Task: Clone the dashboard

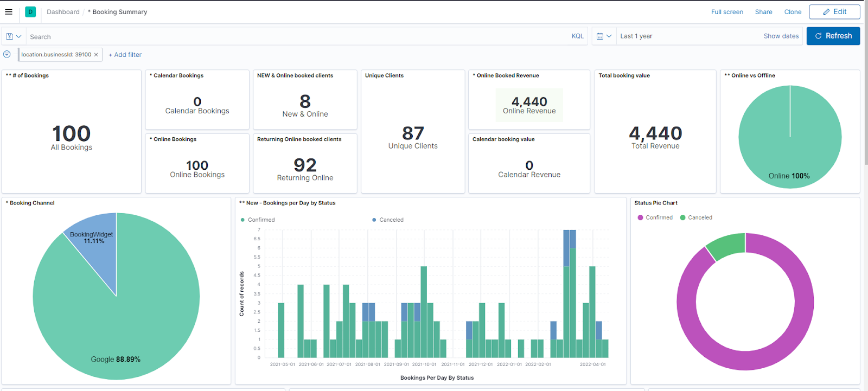Action: click(793, 12)
